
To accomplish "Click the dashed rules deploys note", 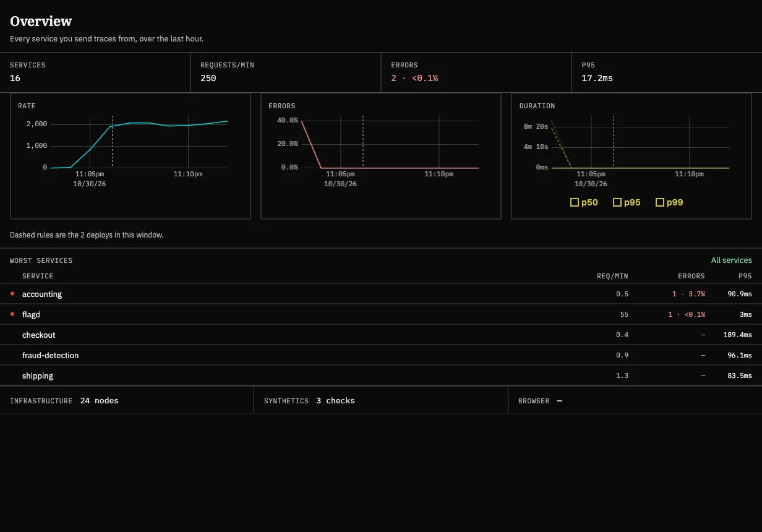I will 87,235.
